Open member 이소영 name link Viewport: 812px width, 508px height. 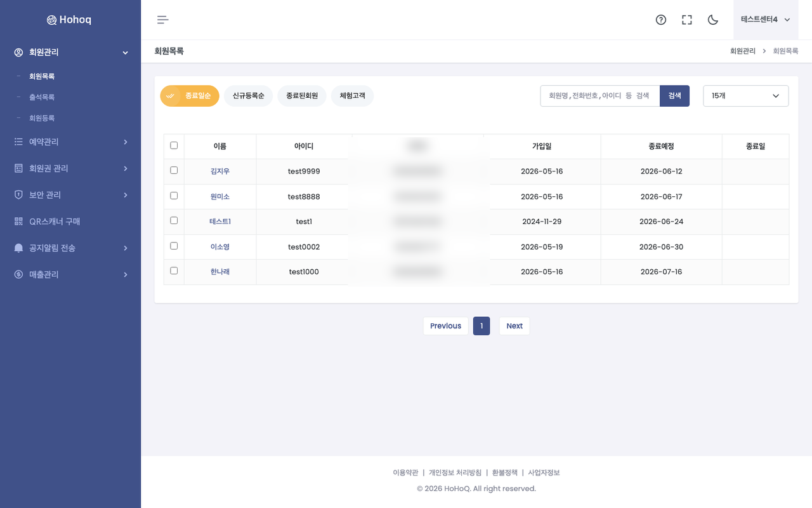220,247
